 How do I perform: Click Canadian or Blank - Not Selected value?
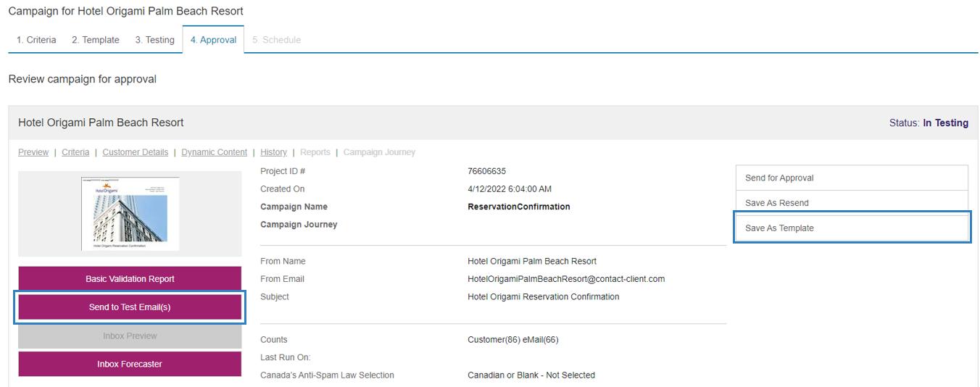click(531, 375)
